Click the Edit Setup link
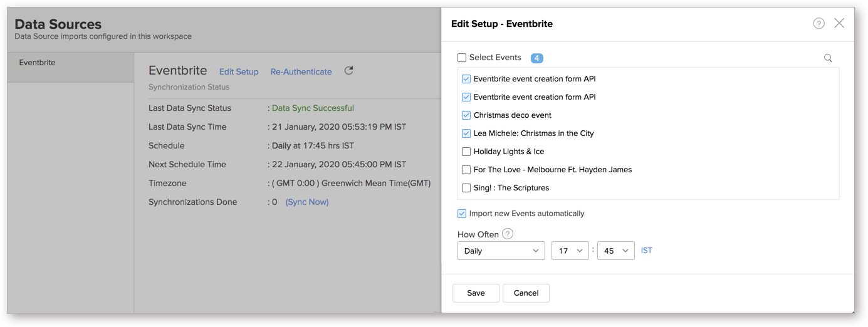868x327 pixels. tap(239, 71)
